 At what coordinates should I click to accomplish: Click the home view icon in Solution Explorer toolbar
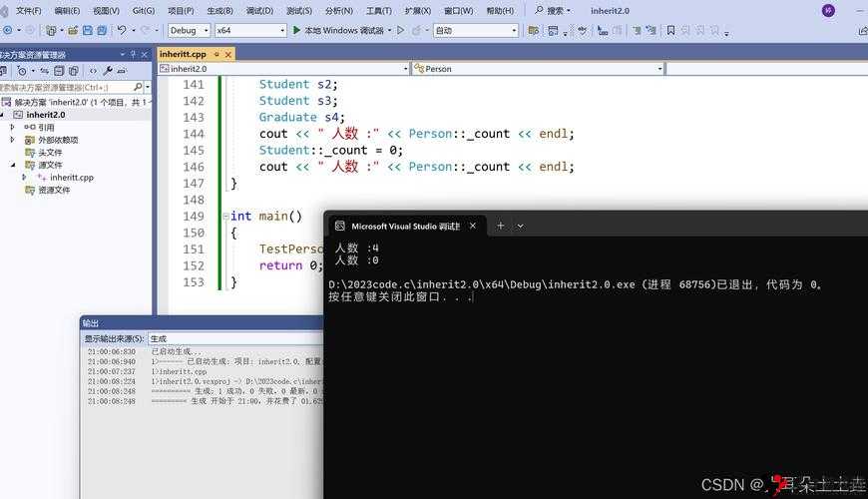pyautogui.click(x=3, y=70)
